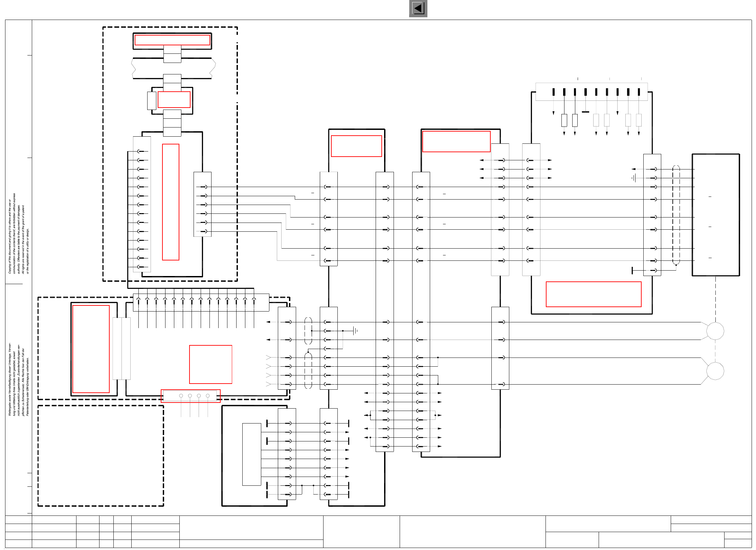The image size is (756, 550).
Task: Click the first dark resistor under the nine-pin strip
Action: pyautogui.click(x=564, y=120)
